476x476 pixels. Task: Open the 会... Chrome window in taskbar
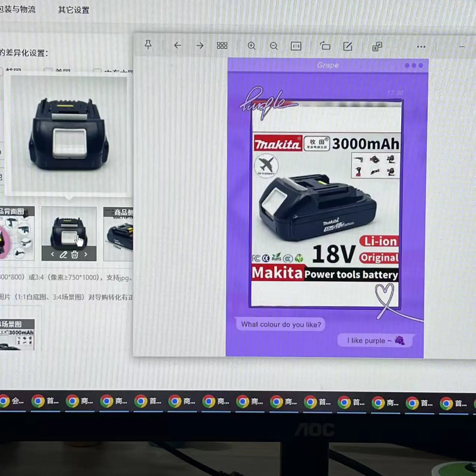click(x=12, y=401)
